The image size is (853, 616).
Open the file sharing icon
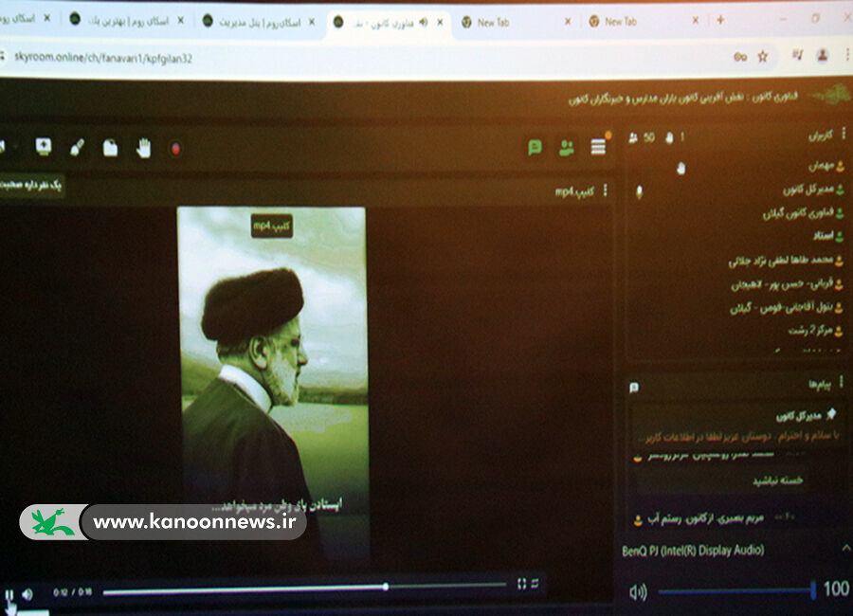coord(111,147)
